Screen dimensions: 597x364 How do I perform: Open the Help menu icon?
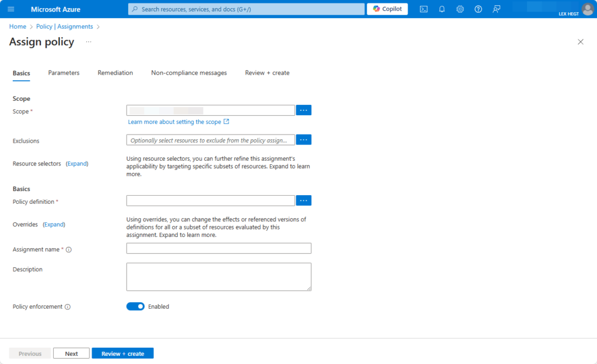click(x=477, y=9)
